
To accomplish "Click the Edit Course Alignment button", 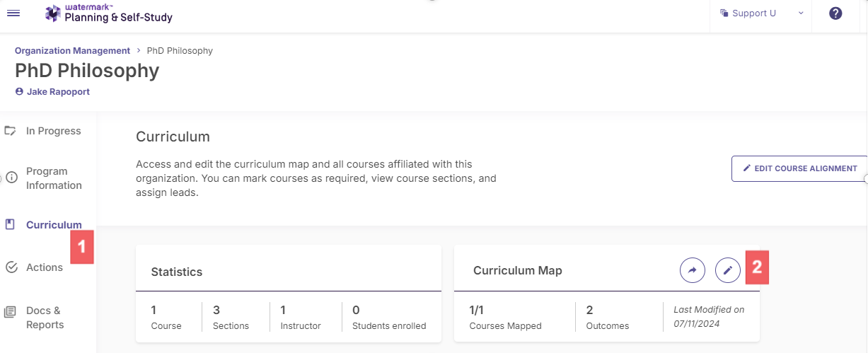I will point(799,168).
